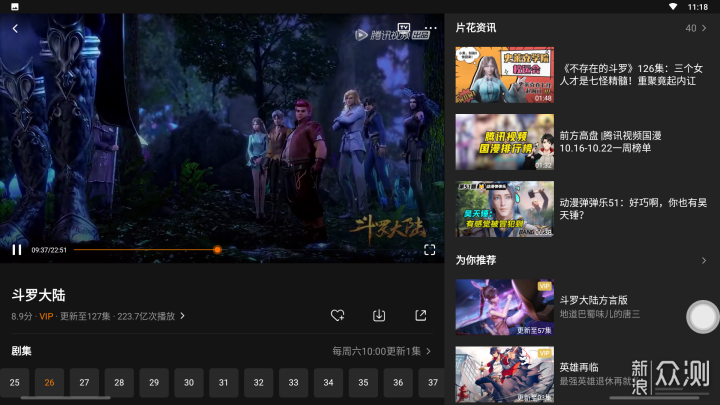Viewport: 720px width, 405px height.
Task: Click the title 《不存在的斗罗》126集
Action: click(631, 74)
